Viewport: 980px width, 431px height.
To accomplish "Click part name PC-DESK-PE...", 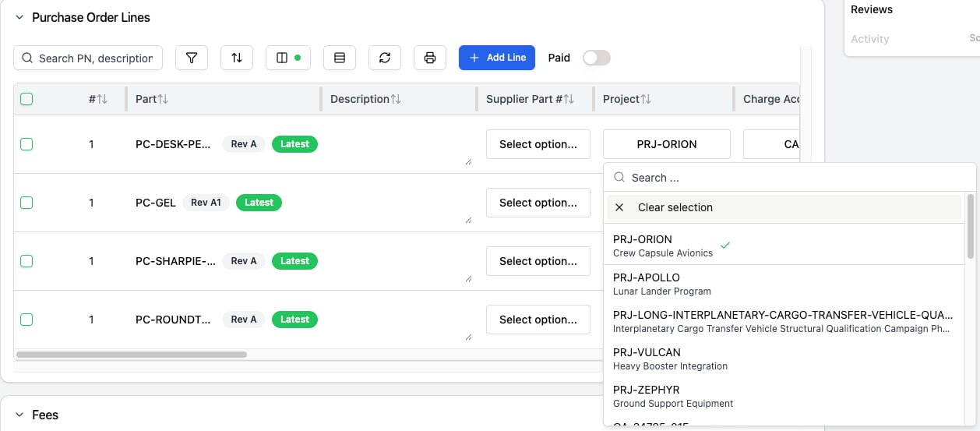I will (x=173, y=144).
